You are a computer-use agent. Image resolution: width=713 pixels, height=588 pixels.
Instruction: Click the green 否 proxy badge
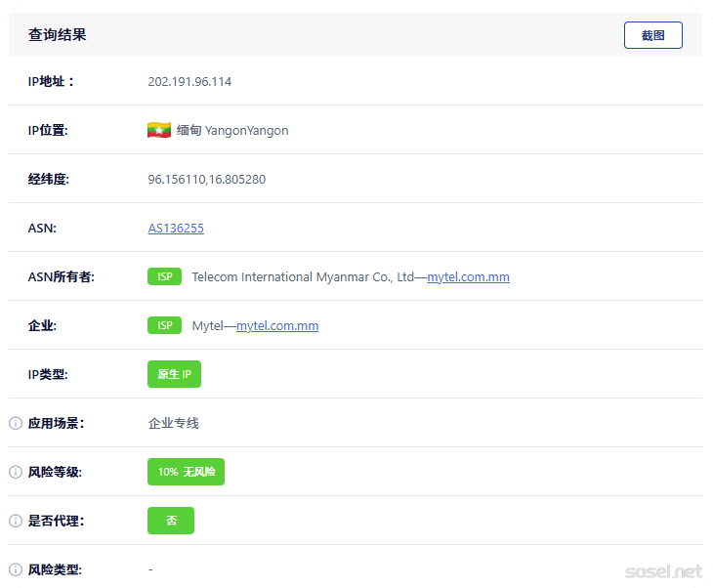171,522
